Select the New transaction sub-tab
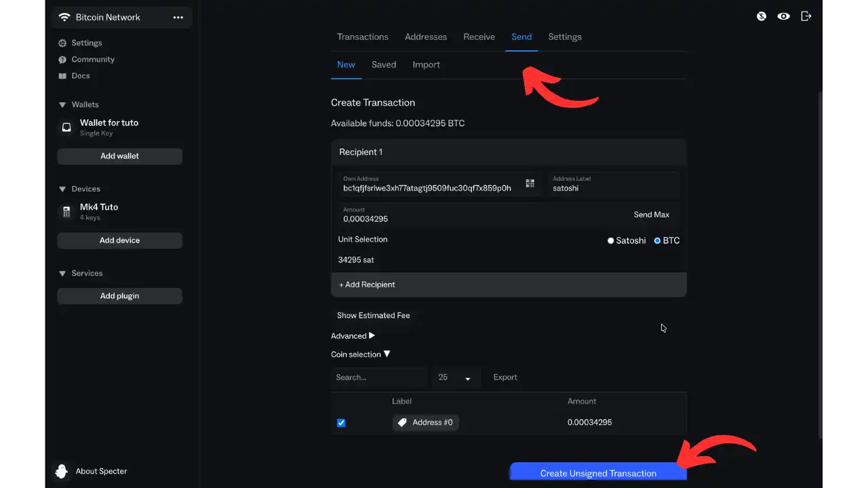 tap(346, 64)
